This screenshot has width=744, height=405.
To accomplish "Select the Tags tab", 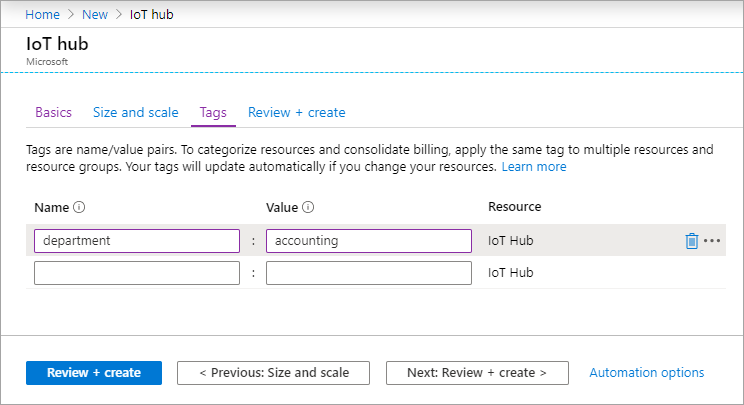I will pos(213,113).
